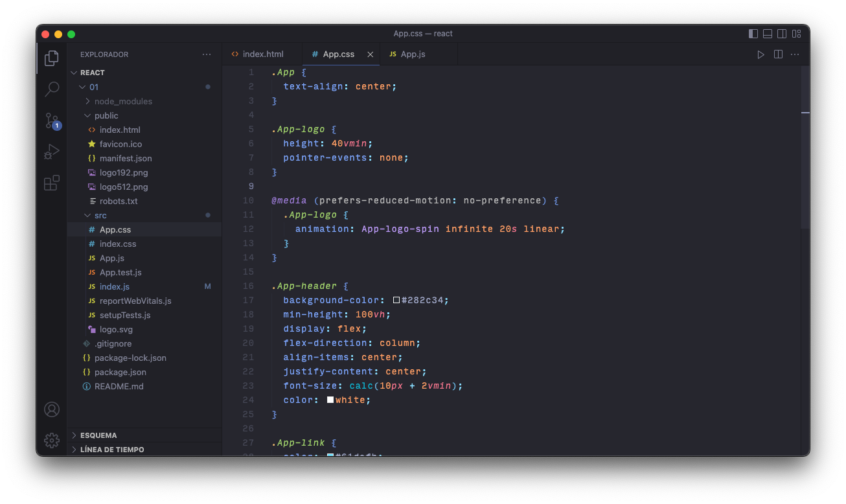Click the README.md info icon

(x=87, y=386)
